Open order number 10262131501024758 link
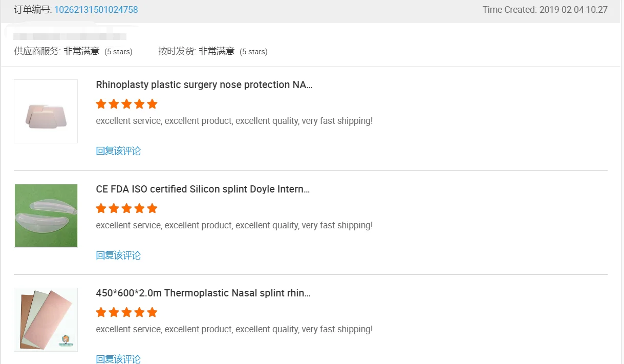The image size is (624, 364). [96, 10]
